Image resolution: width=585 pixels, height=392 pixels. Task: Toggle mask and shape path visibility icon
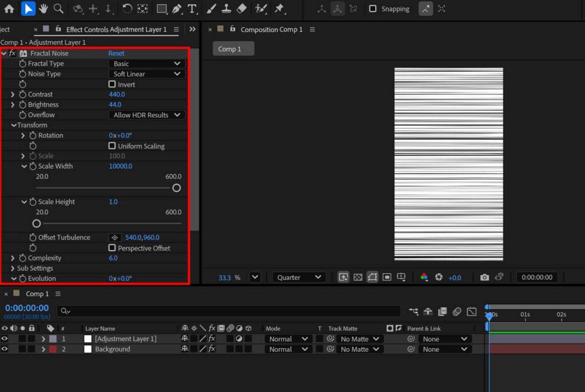(x=372, y=277)
